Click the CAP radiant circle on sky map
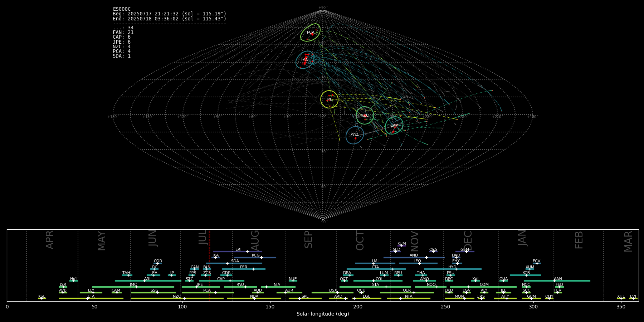 tap(394, 126)
